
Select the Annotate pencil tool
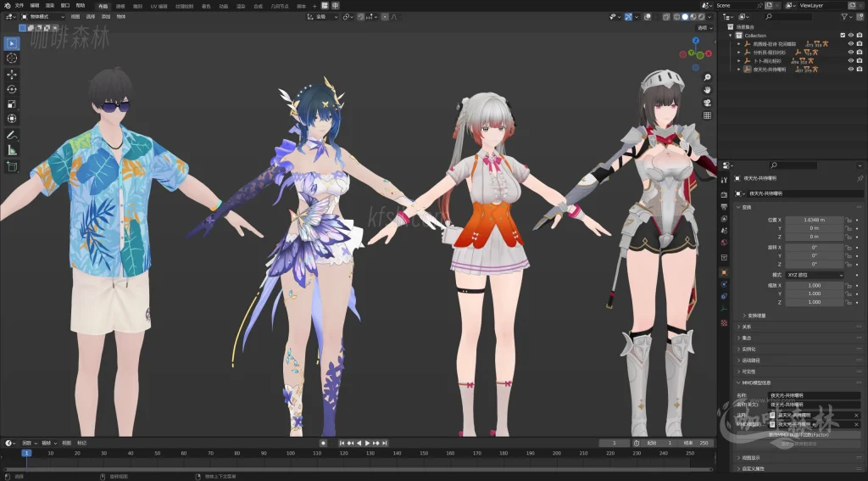point(12,135)
